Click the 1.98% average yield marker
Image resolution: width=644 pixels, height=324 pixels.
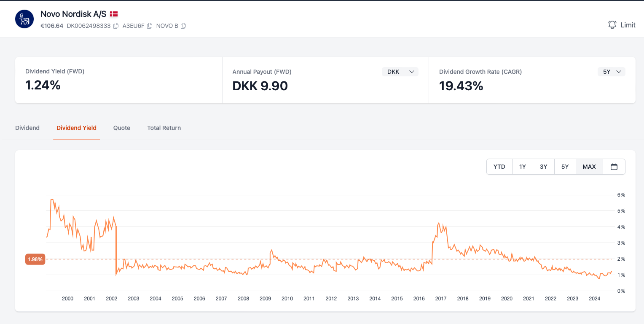tap(35, 259)
